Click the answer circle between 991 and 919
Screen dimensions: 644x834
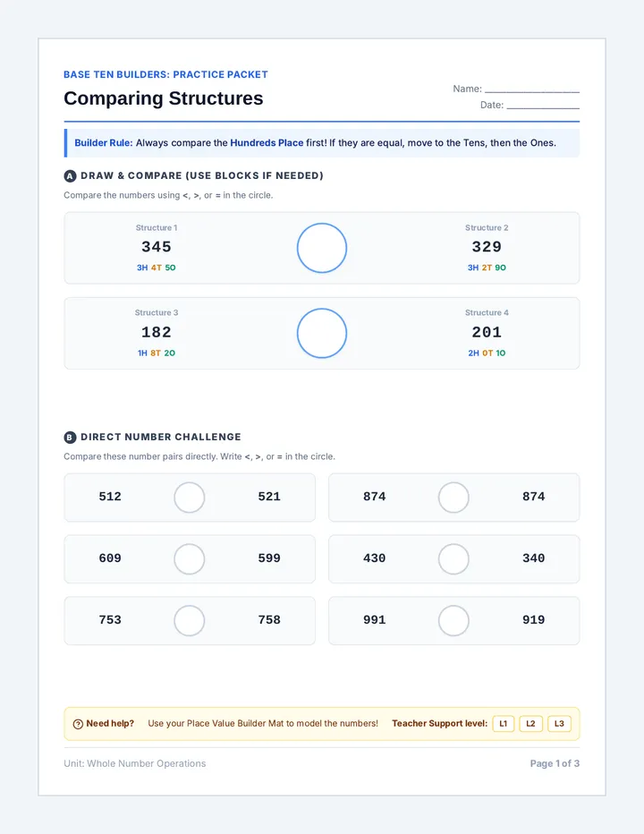click(453, 621)
